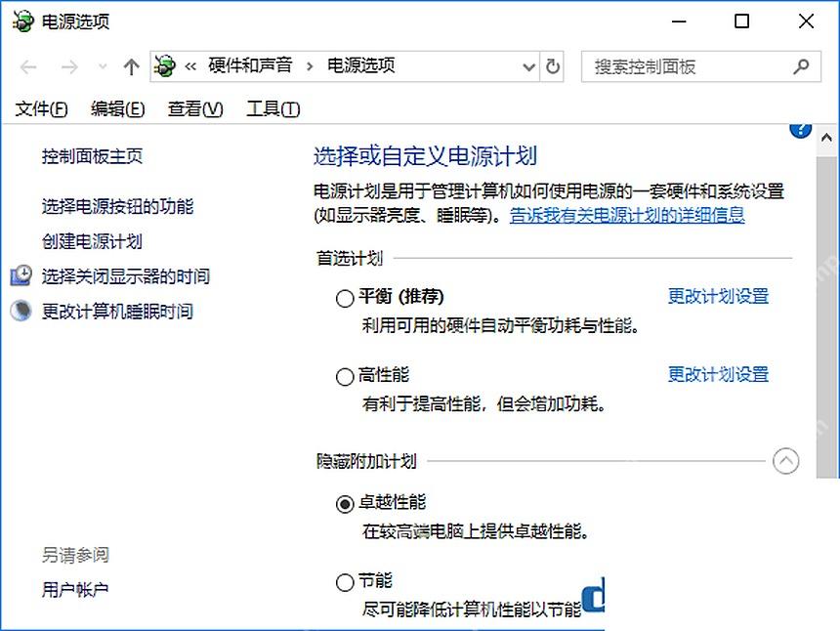This screenshot has width=840, height=631.
Task: Select the 高性能 power plan
Action: click(345, 377)
